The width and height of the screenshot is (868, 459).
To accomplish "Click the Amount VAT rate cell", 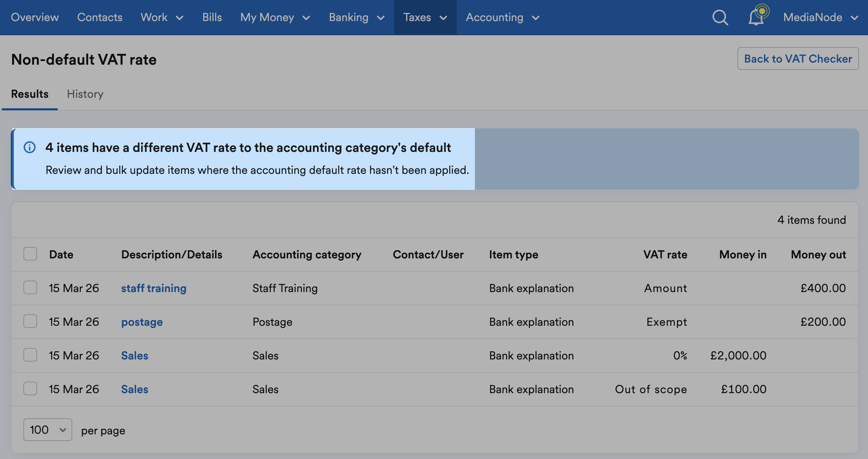I will click(665, 288).
